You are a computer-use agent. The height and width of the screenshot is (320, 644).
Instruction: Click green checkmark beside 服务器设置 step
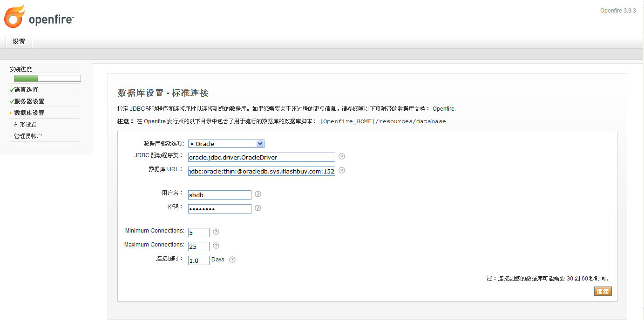(x=12, y=101)
